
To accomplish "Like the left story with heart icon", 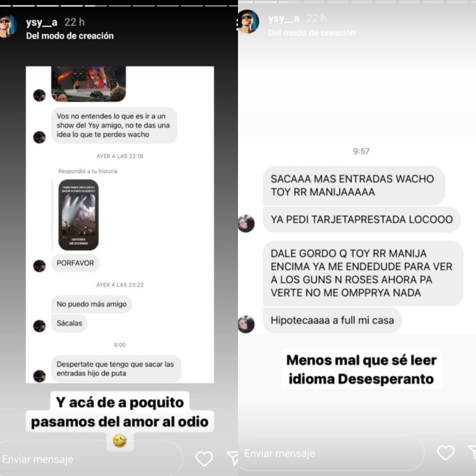I will pyautogui.click(x=204, y=458).
